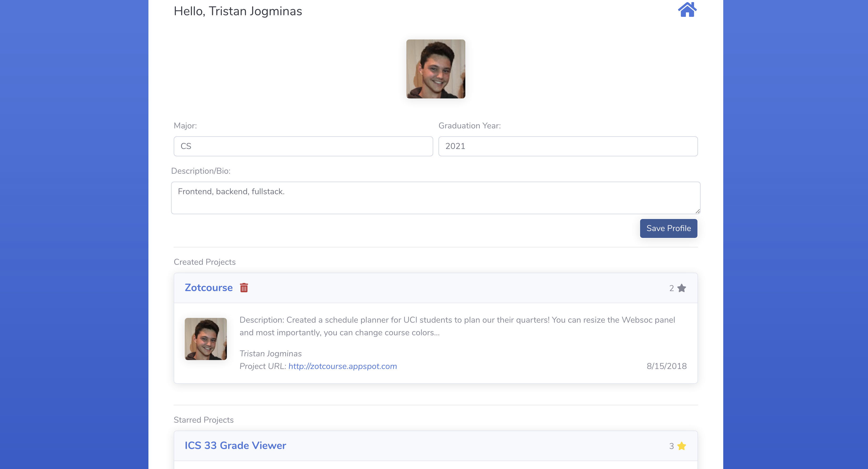Click the Zotcourse project thumbnail photo

click(x=206, y=339)
